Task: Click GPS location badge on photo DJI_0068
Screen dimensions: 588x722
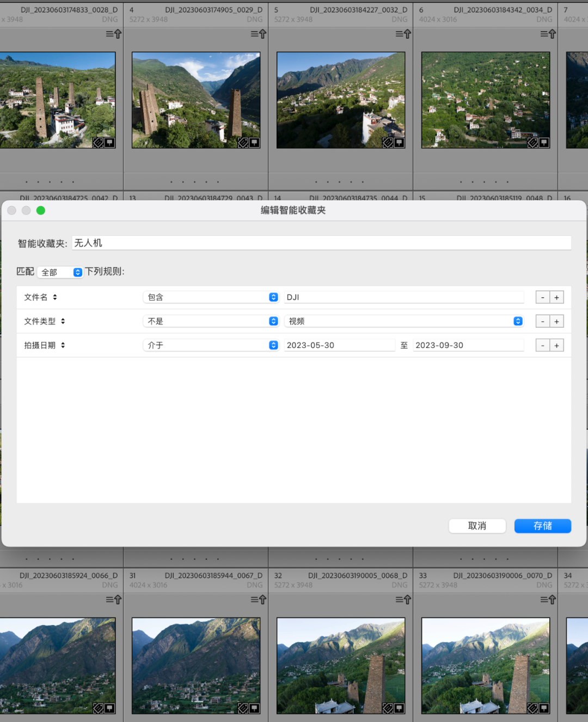Action: coord(399,708)
